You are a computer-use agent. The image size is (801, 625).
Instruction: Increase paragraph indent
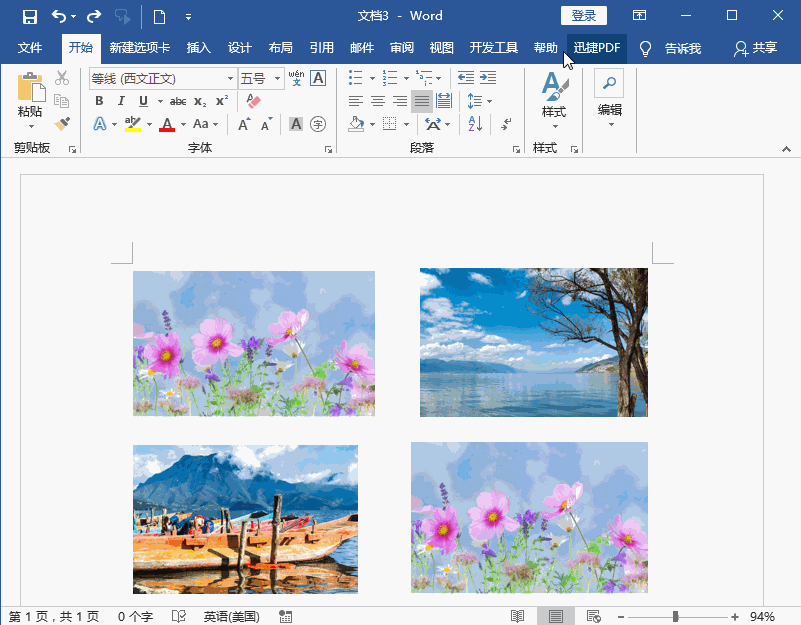488,78
